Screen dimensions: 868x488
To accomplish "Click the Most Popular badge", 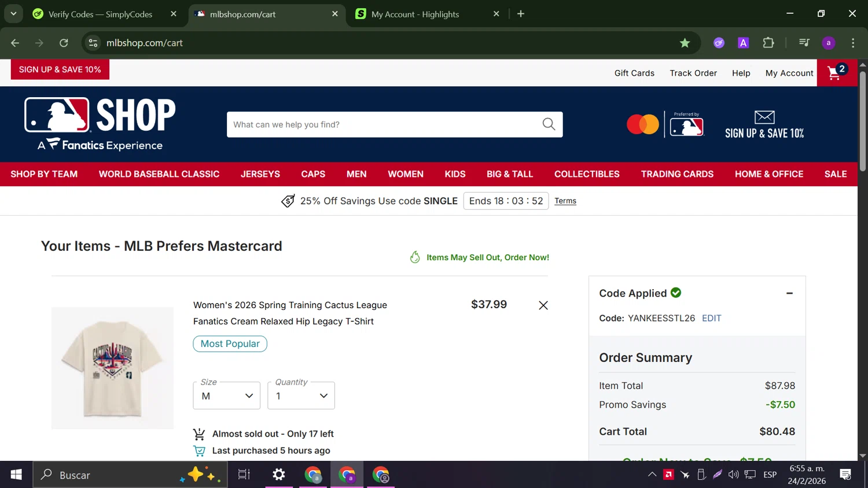I will [x=230, y=343].
